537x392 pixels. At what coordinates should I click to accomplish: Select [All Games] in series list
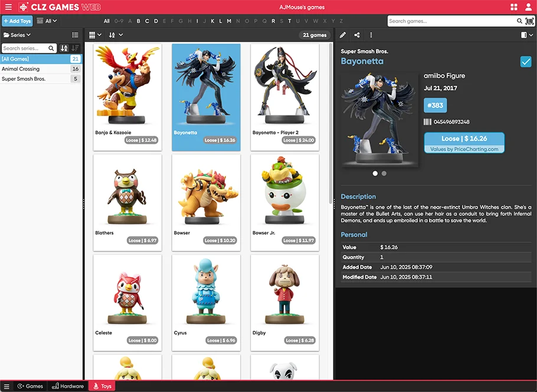41,59
